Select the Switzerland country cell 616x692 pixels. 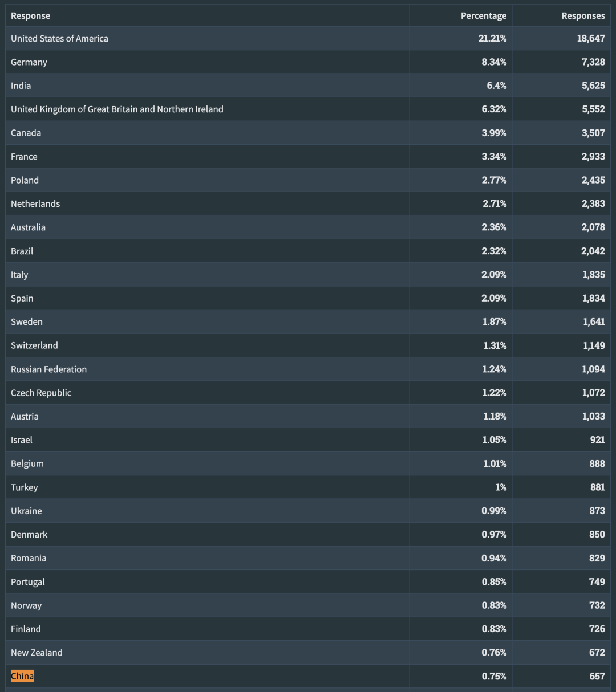(x=34, y=345)
